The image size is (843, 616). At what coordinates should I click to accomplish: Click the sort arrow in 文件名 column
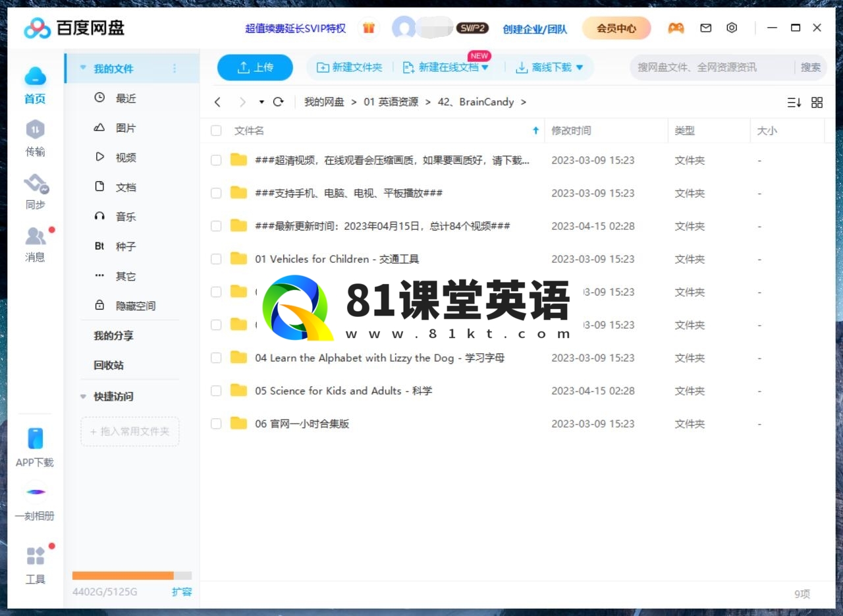click(535, 130)
